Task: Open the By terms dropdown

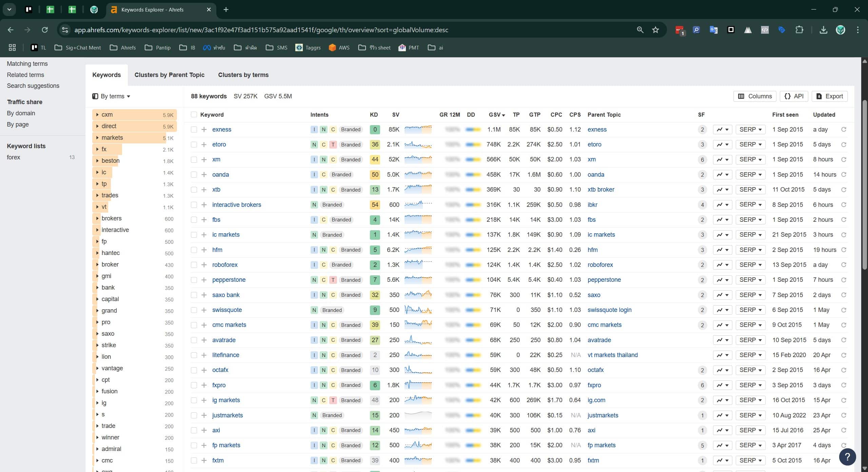Action: (111, 96)
